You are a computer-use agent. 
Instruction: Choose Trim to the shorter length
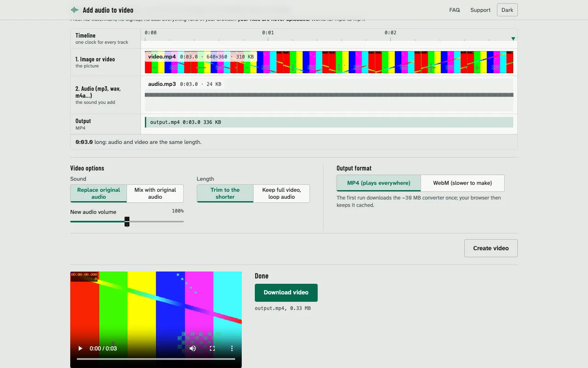tap(225, 193)
